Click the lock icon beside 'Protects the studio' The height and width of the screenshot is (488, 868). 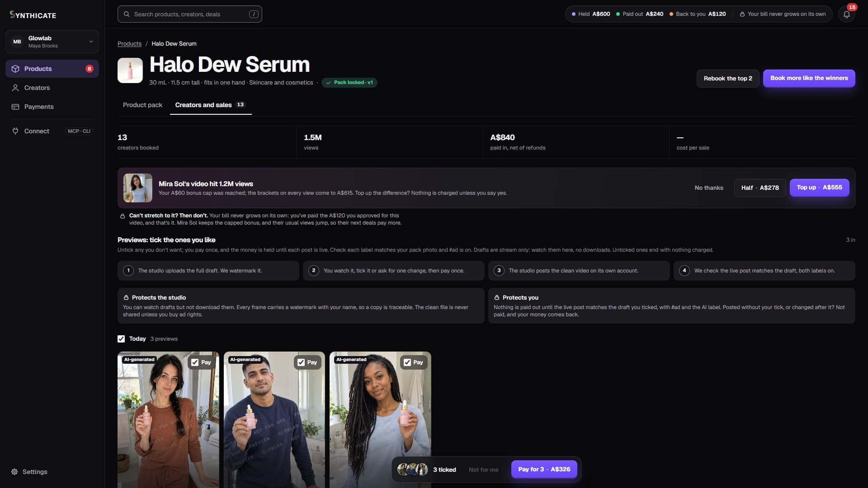click(126, 298)
